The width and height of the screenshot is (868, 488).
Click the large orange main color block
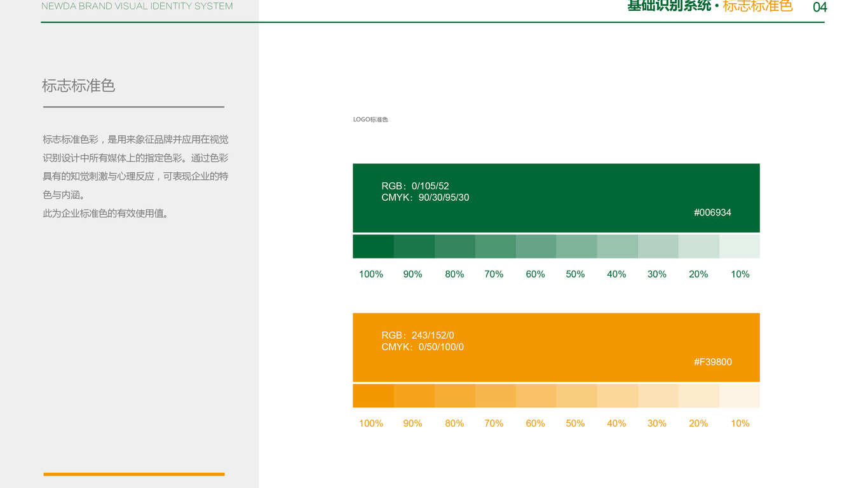[x=556, y=347]
